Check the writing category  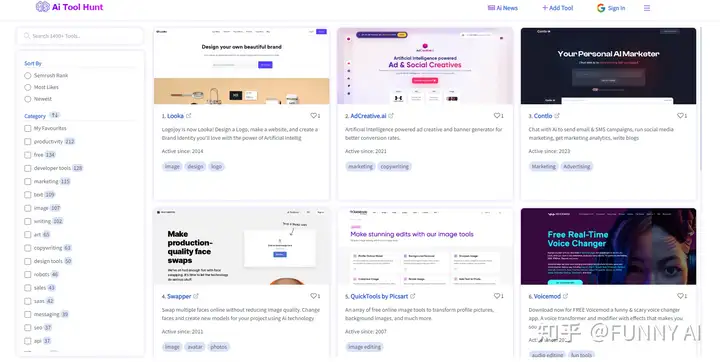coord(28,222)
